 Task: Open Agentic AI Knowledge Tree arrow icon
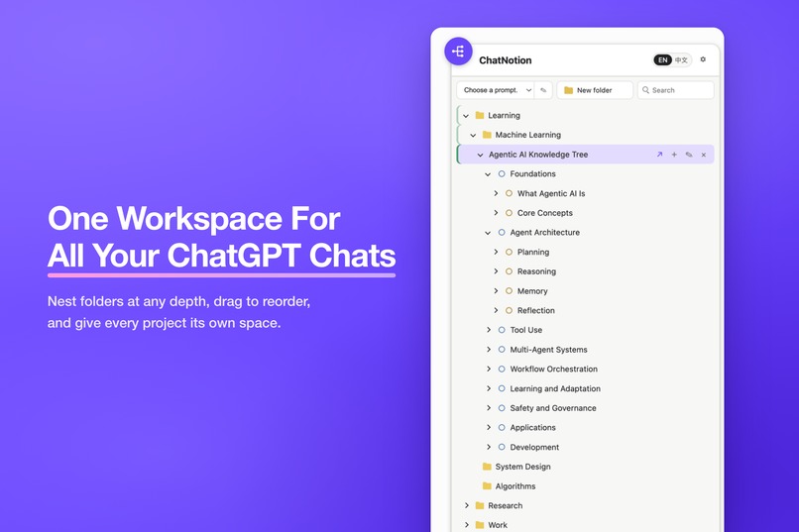tap(659, 155)
